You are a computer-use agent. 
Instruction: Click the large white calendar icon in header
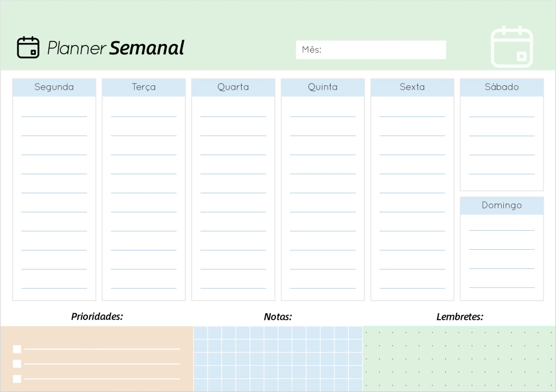511,47
